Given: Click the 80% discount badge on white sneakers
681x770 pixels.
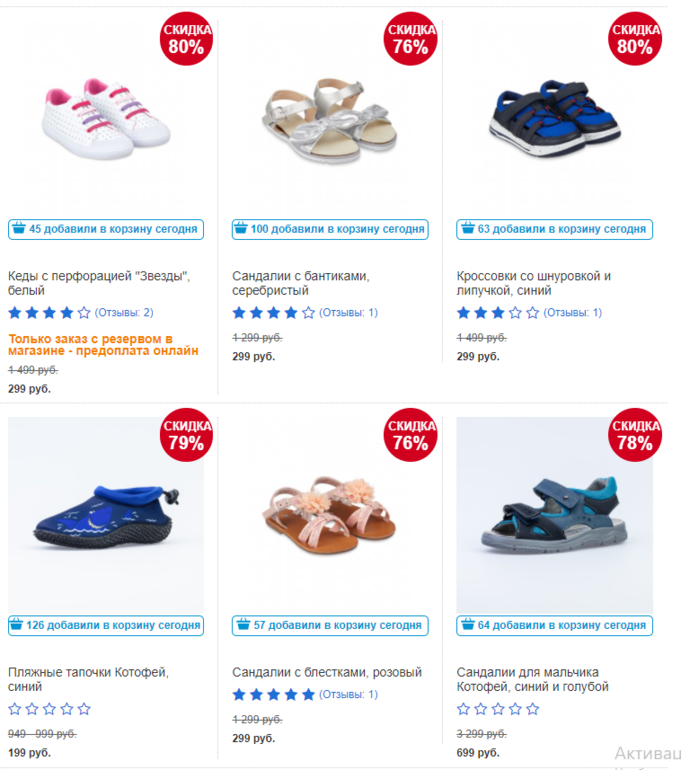Looking at the screenshot, I should click(x=186, y=39).
